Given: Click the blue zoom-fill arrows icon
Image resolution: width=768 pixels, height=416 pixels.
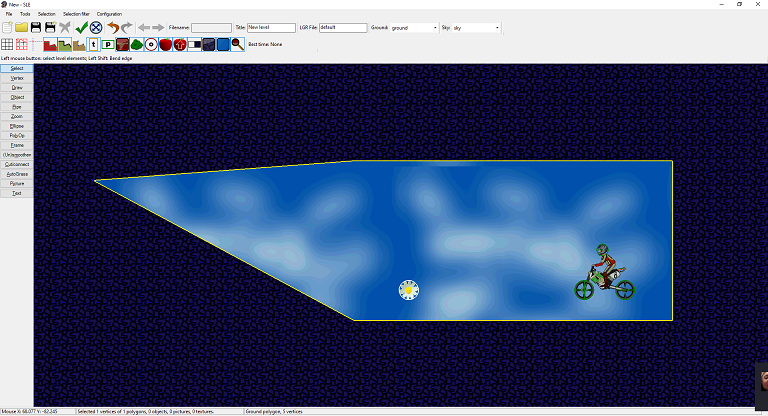Looking at the screenshot, I should (x=96, y=27).
